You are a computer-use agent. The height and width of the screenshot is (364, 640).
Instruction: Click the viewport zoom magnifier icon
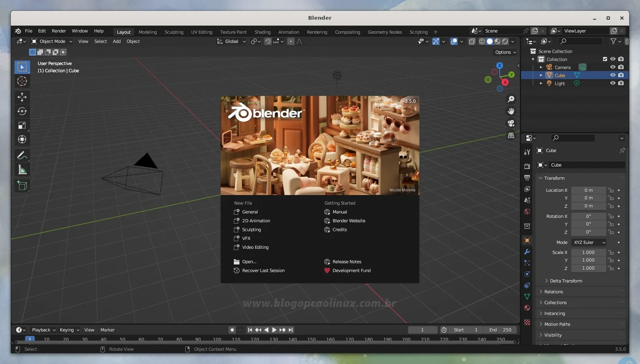pyautogui.click(x=511, y=99)
